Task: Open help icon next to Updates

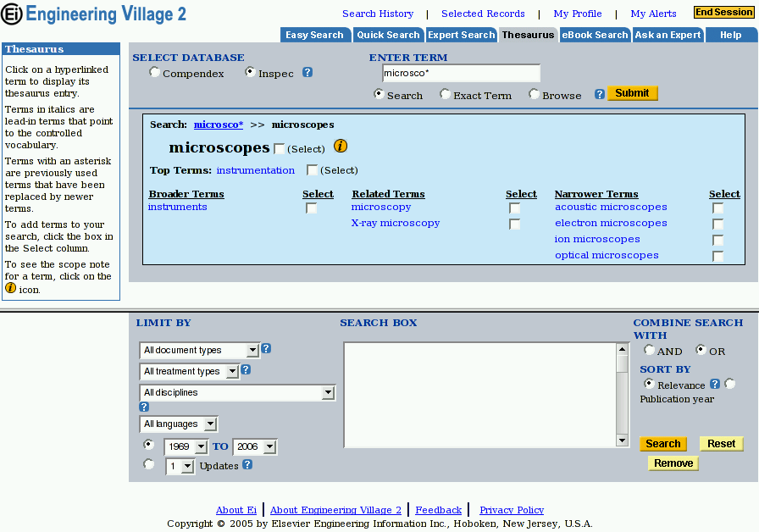Action: tap(247, 464)
